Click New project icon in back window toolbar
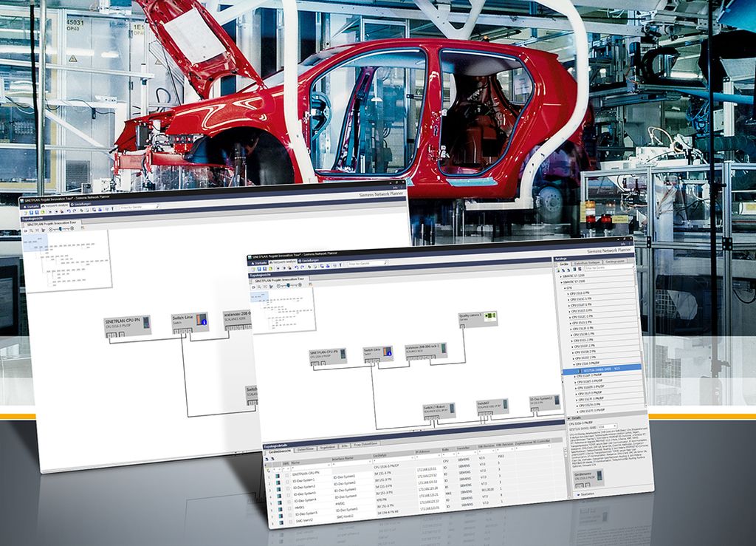The image size is (756, 546). point(25,213)
